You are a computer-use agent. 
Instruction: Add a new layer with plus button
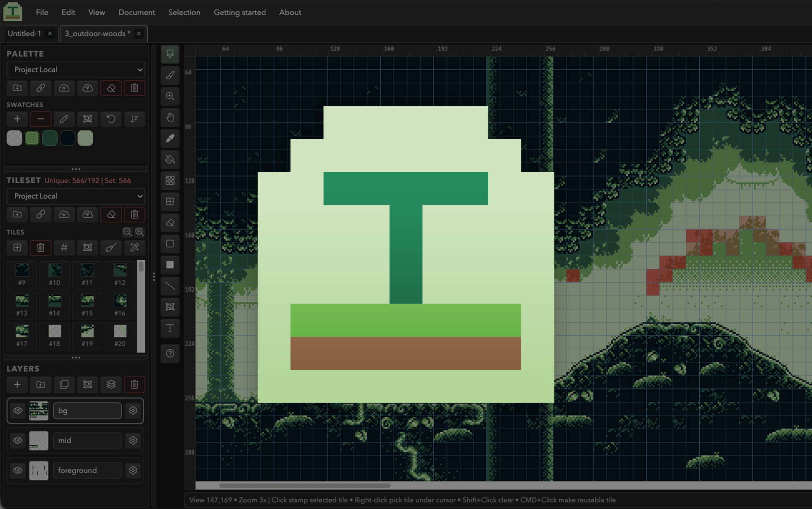(17, 385)
